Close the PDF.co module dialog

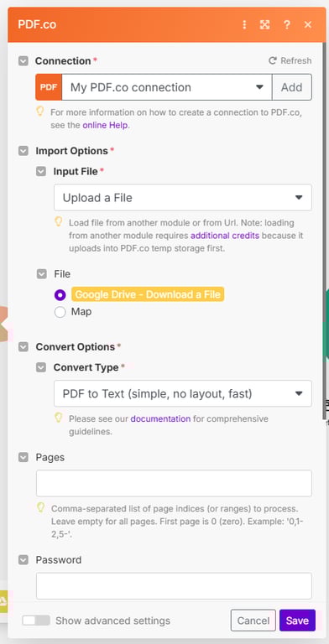[308, 24]
